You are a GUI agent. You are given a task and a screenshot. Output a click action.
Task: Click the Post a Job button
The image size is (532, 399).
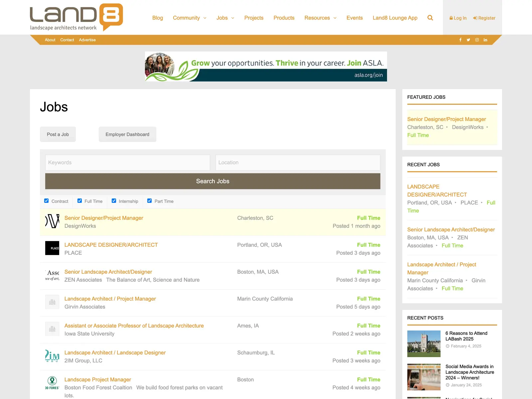(x=58, y=134)
